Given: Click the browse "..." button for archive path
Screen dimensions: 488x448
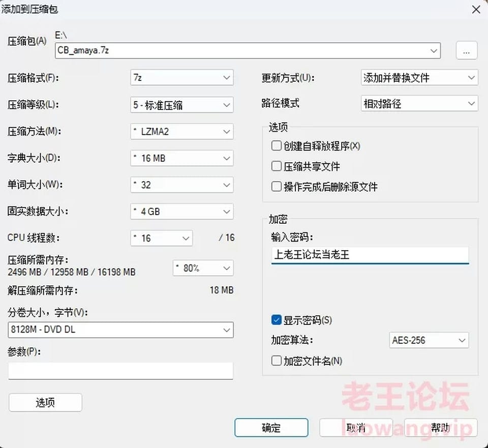Looking at the screenshot, I should (467, 50).
